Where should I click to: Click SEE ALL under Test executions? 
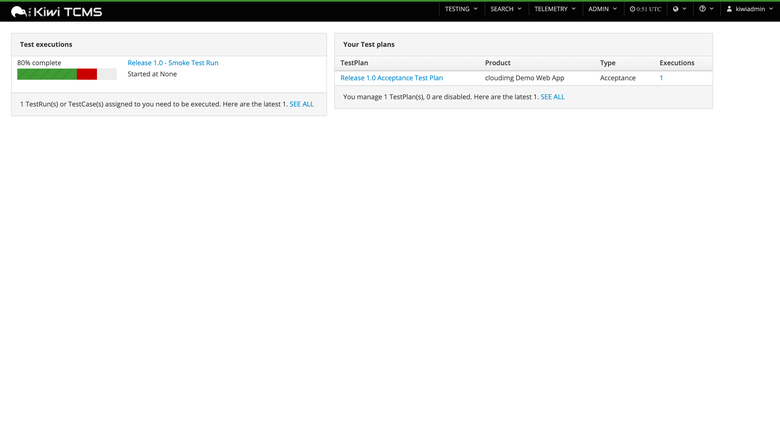click(x=301, y=104)
